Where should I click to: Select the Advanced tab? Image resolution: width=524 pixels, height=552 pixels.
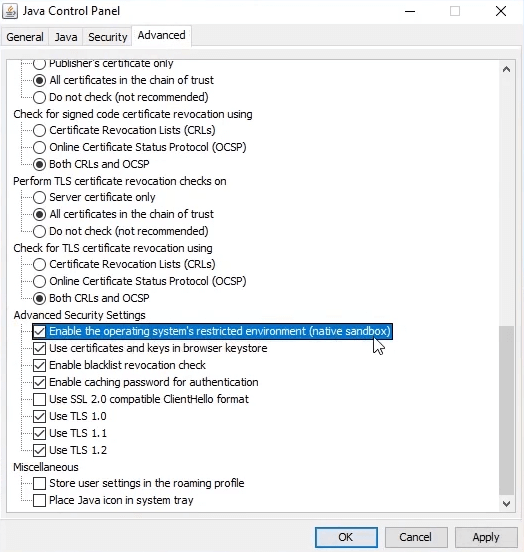click(162, 36)
